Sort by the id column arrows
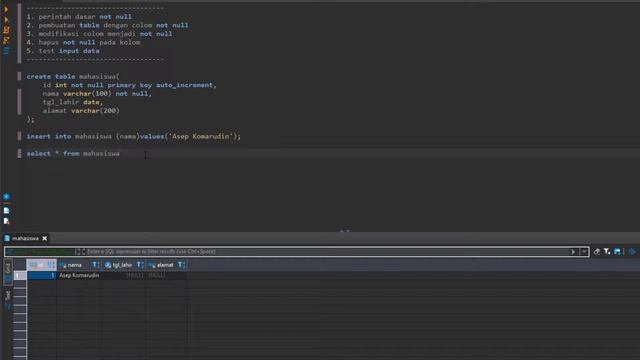The height and width of the screenshot is (360, 640). coord(51,265)
